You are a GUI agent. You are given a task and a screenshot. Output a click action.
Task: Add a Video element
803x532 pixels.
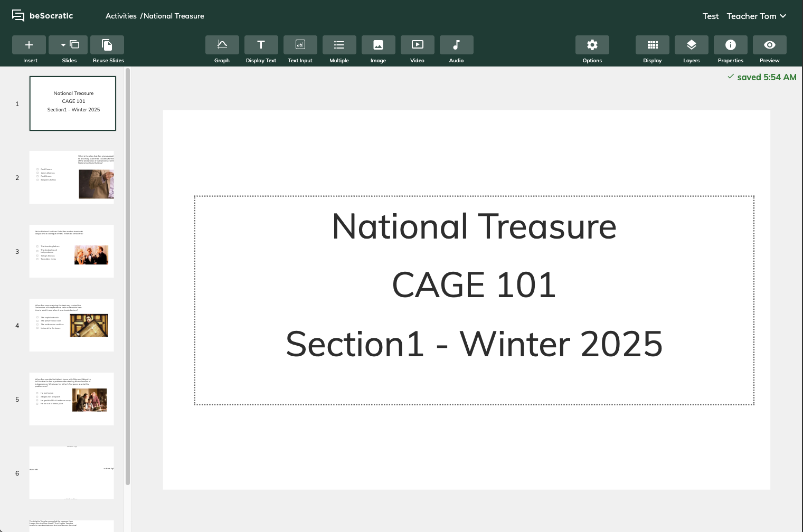(x=418, y=45)
